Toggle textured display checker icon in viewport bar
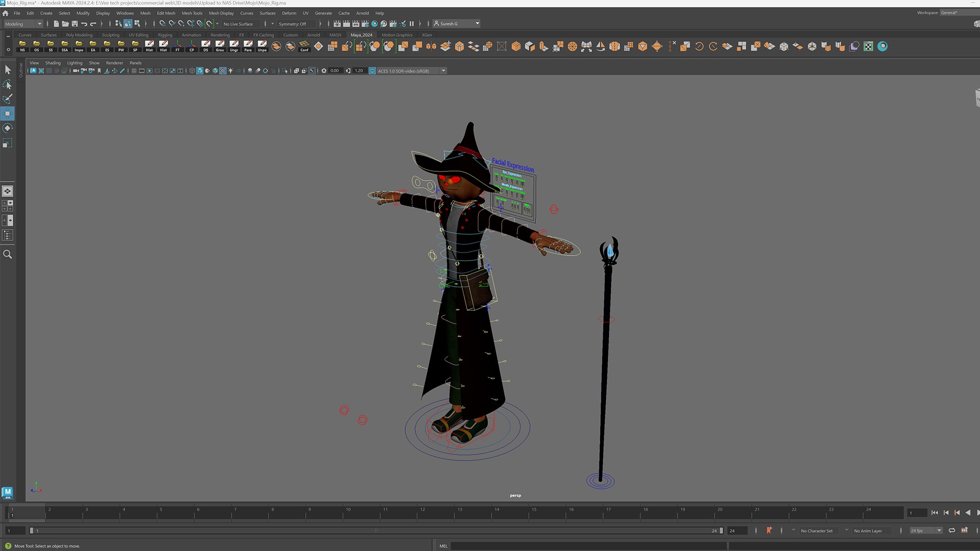This screenshot has width=980, height=551. pos(223,71)
